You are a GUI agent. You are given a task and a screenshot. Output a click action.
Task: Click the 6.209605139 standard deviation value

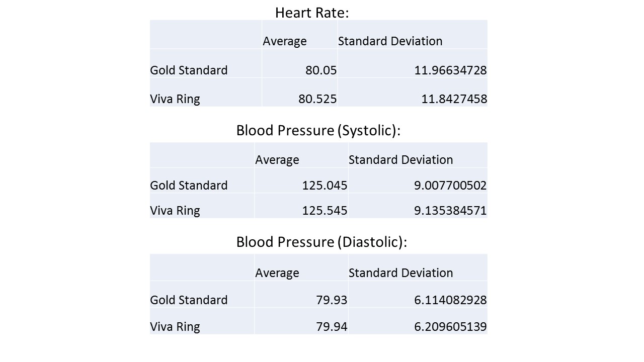tap(450, 326)
